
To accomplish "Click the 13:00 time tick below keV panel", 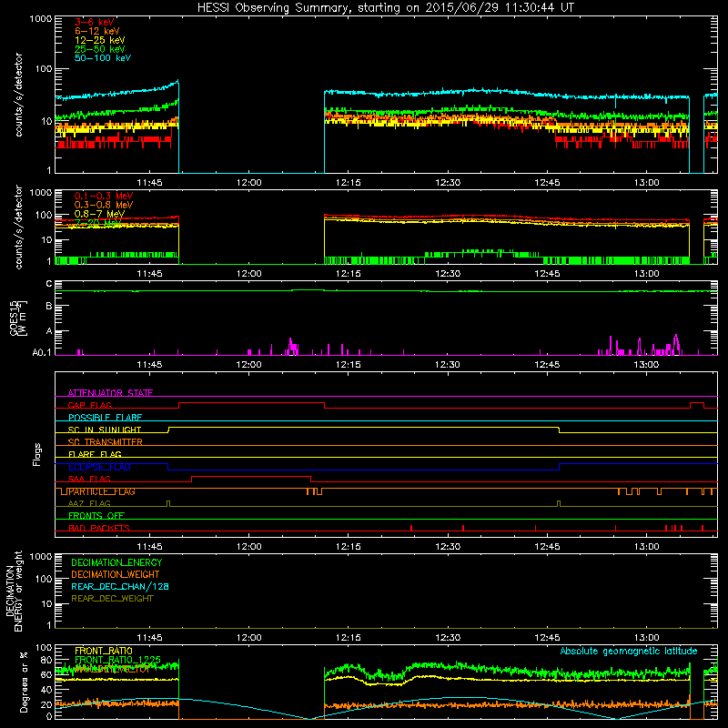I will click(646, 183).
